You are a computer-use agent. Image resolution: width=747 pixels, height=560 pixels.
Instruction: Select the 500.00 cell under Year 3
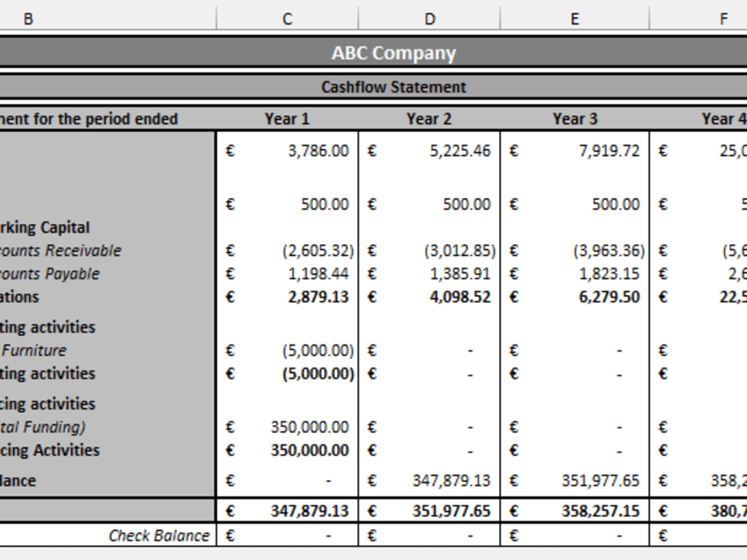[574, 205]
